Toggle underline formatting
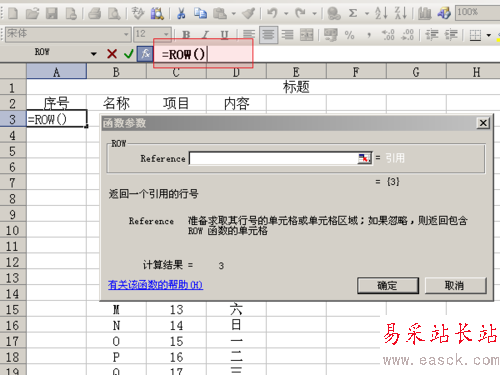The height and width of the screenshot is (375, 500). pos(225,34)
